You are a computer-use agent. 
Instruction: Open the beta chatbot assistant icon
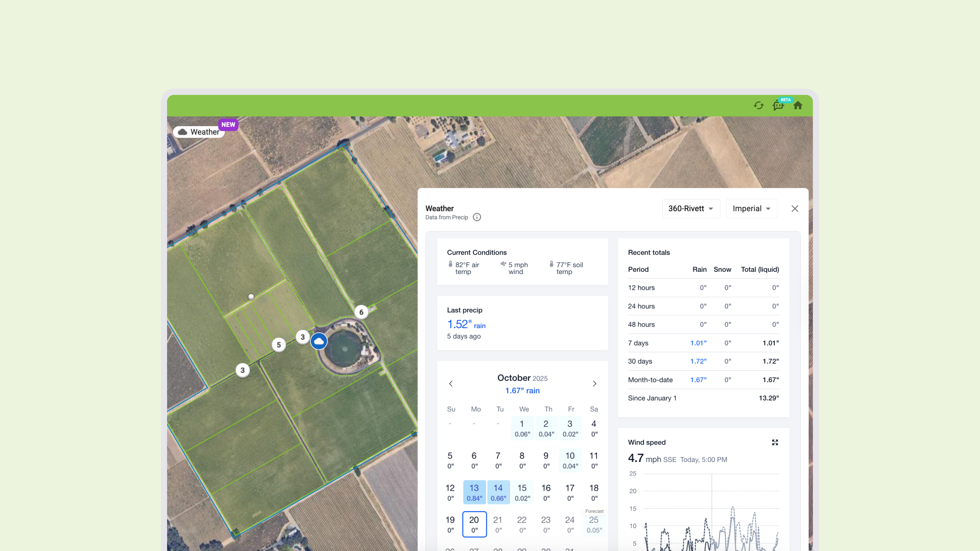778,105
